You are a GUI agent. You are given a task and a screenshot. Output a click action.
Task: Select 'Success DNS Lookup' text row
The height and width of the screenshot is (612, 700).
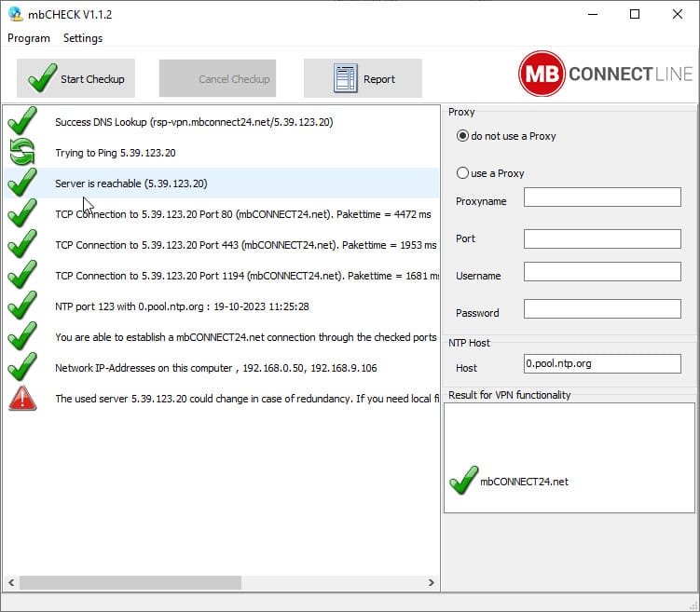click(194, 122)
